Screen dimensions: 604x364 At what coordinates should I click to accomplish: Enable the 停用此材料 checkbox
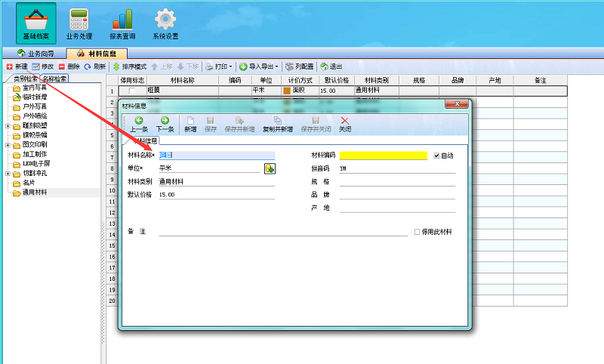click(418, 232)
